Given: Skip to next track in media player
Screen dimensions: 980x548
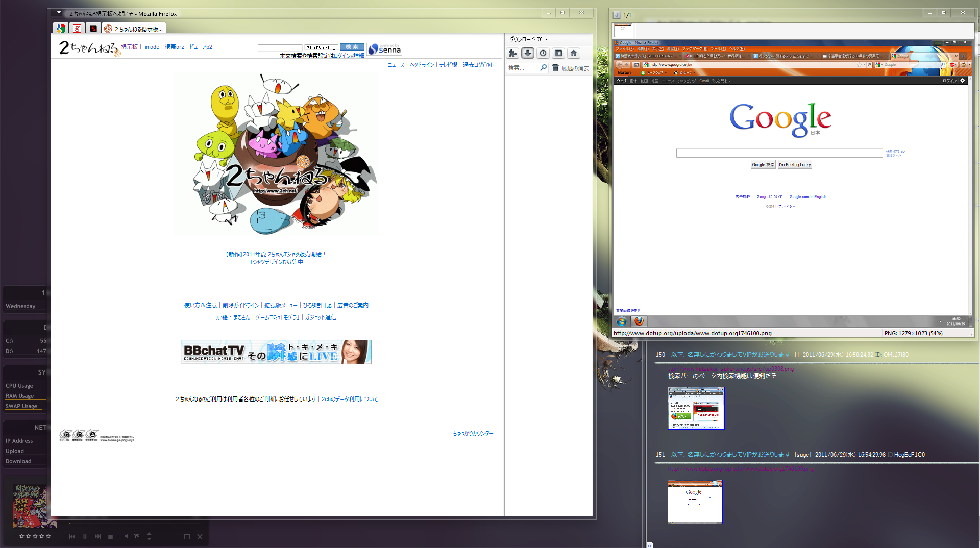Looking at the screenshot, I should [97, 536].
